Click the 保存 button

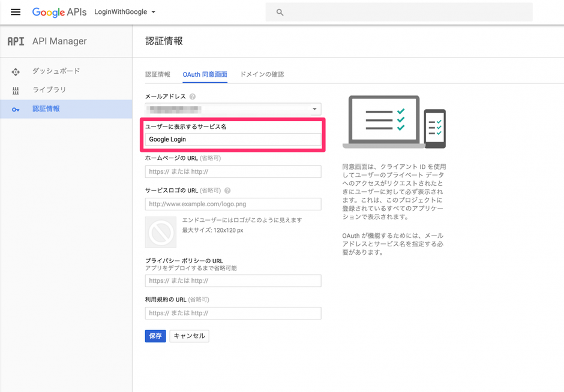[155, 336]
